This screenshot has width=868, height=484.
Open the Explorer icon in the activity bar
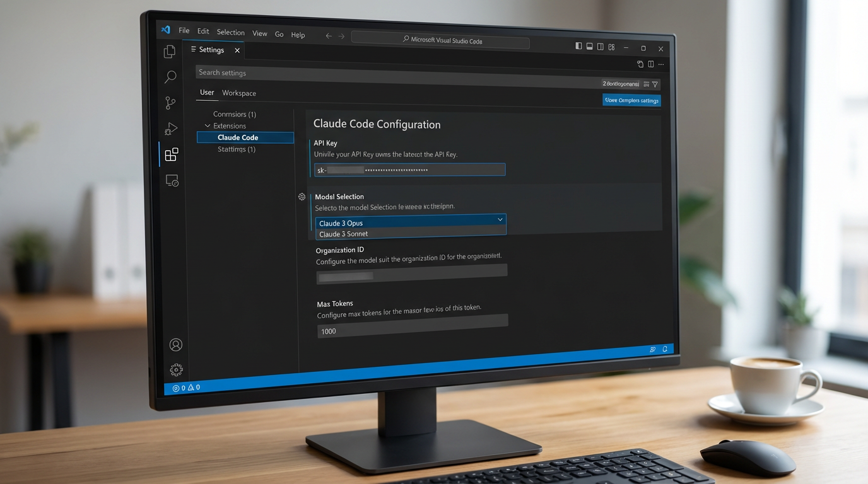[170, 51]
